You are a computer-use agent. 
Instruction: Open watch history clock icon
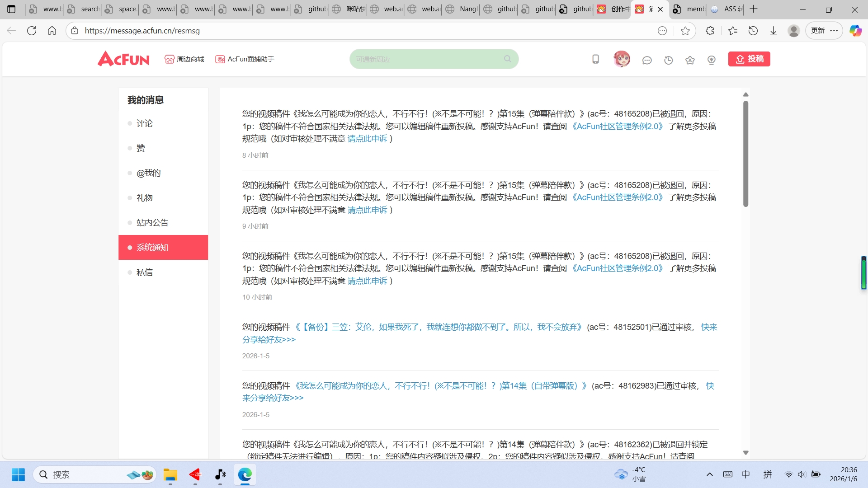(669, 60)
